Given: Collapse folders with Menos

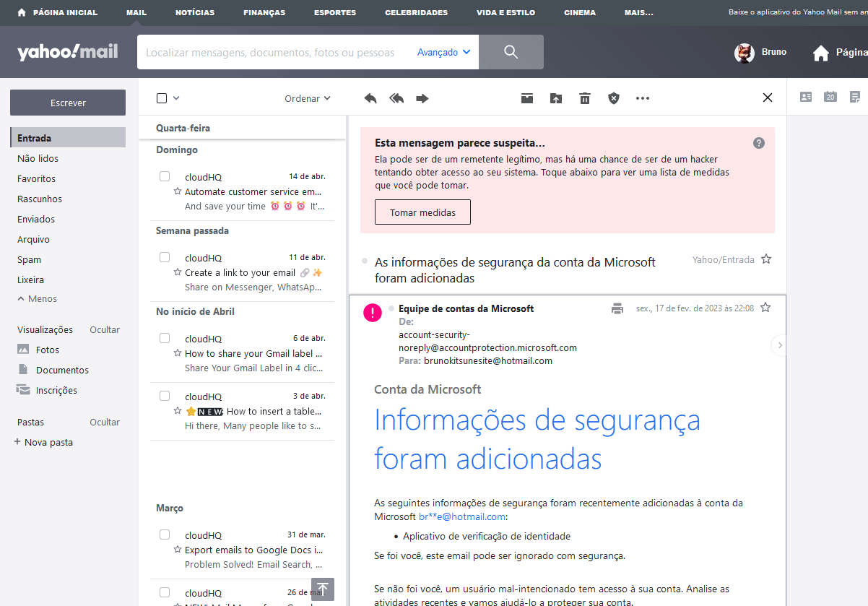Looking at the screenshot, I should coord(37,298).
